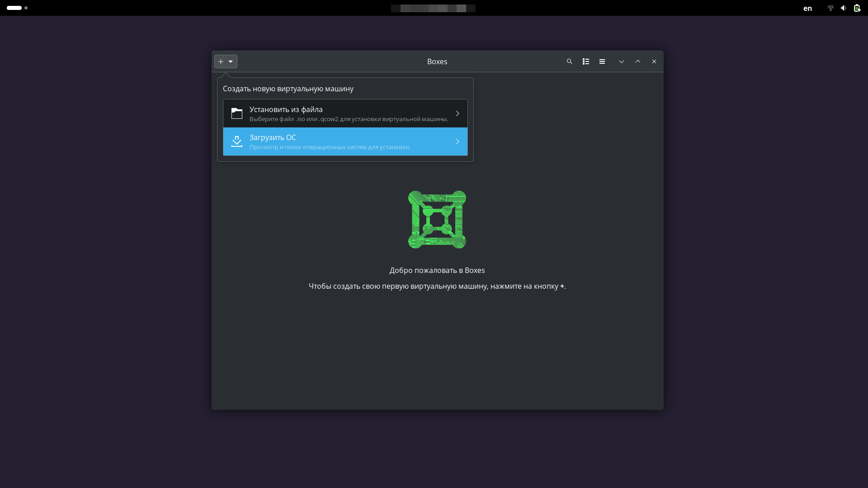Close the Boxes window
This screenshot has height=488, width=868.
654,61
